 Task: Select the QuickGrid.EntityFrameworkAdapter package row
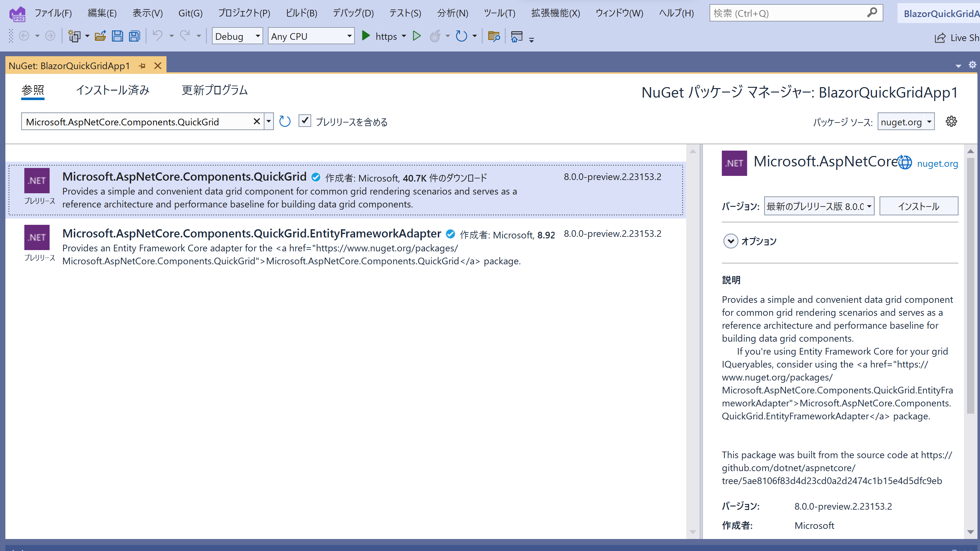[346, 247]
